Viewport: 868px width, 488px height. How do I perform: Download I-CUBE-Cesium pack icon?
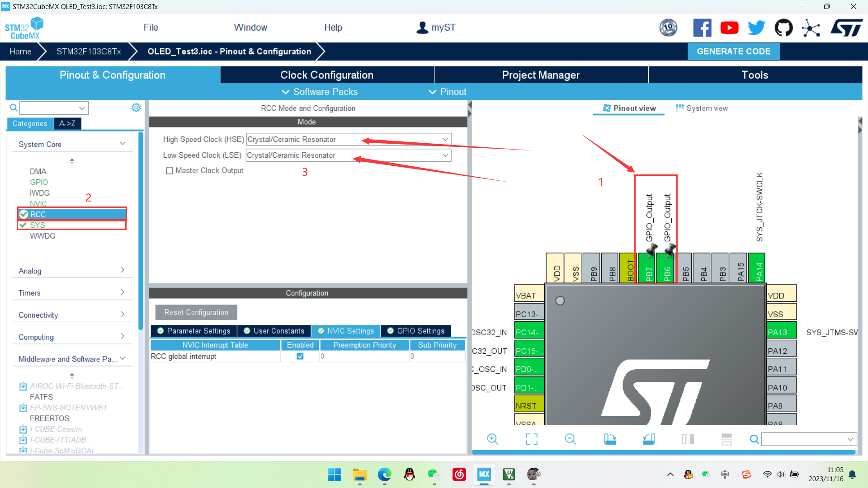coord(23,429)
